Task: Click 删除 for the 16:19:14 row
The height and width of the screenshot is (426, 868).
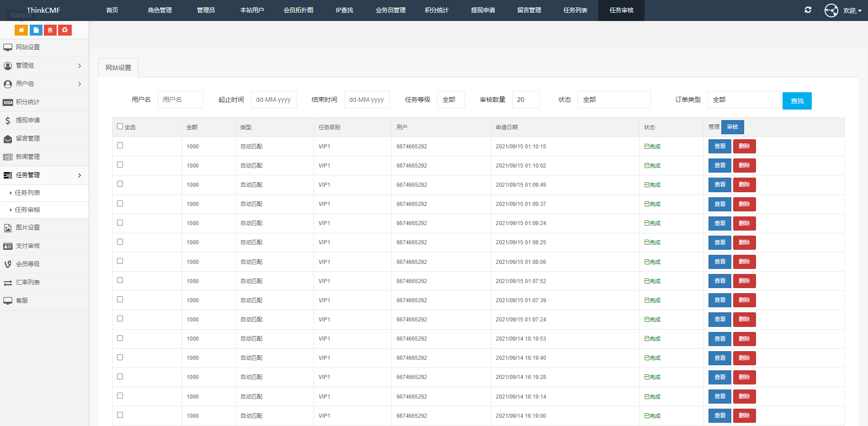Action: point(744,396)
